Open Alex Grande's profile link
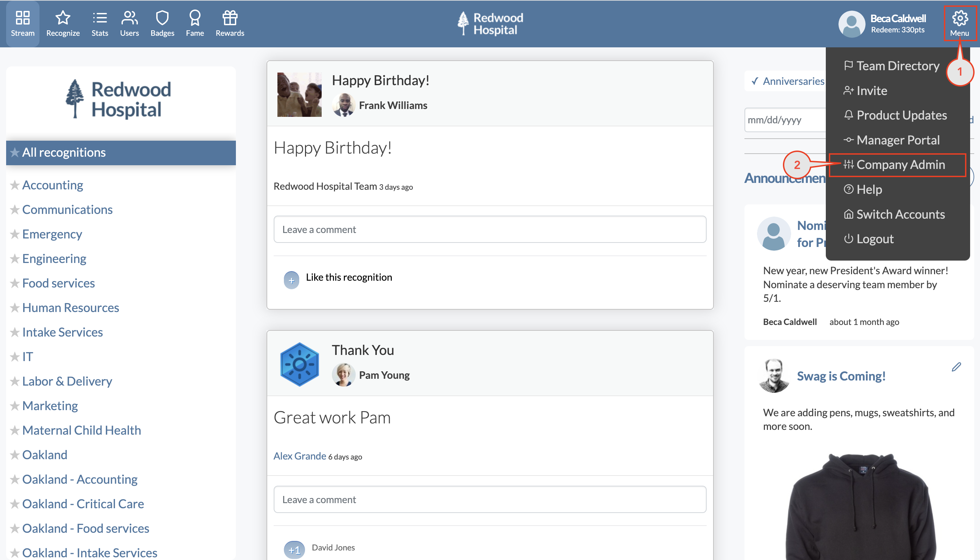980x560 pixels. point(300,456)
